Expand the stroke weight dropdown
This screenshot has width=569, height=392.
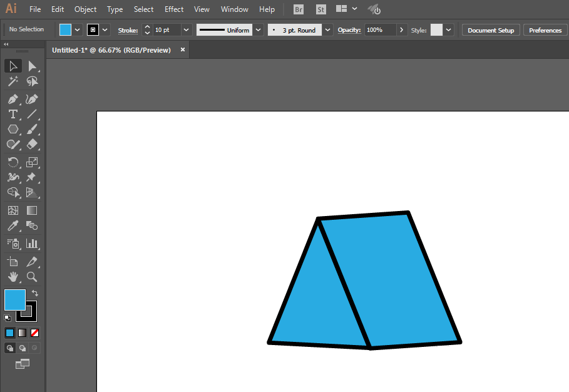click(186, 30)
